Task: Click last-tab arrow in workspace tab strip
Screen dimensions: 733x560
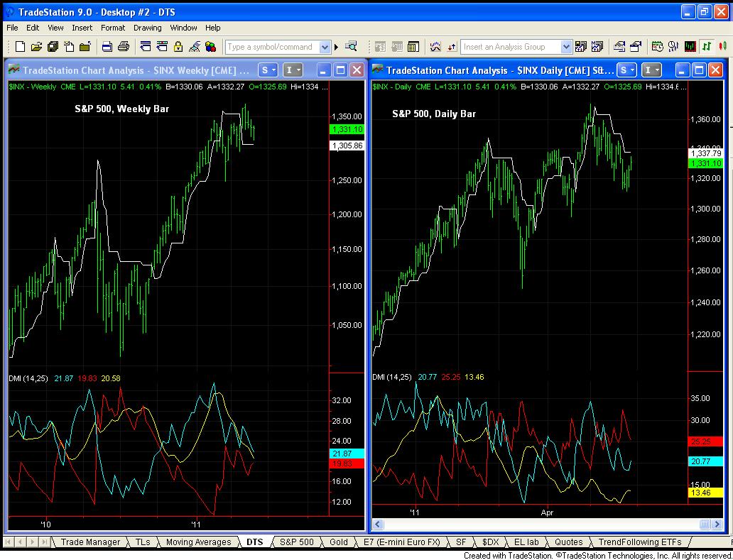Action: click(x=45, y=542)
